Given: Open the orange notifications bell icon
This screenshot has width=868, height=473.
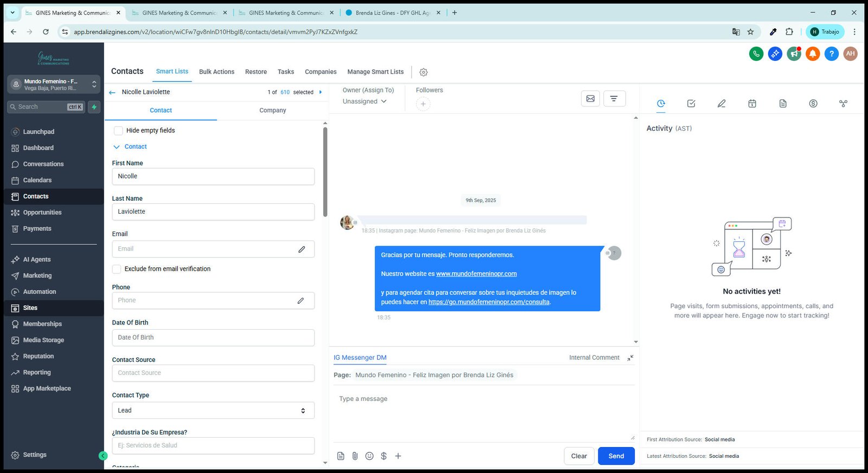Looking at the screenshot, I should tap(813, 54).
